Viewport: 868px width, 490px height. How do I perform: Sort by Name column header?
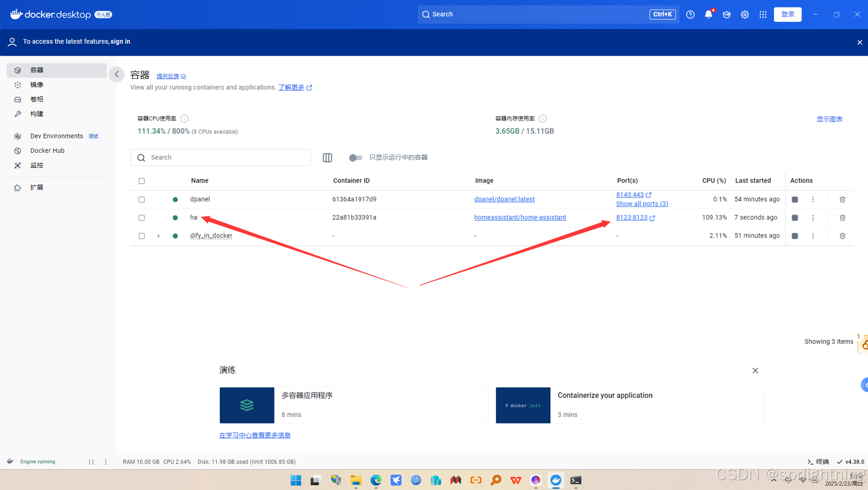click(200, 180)
